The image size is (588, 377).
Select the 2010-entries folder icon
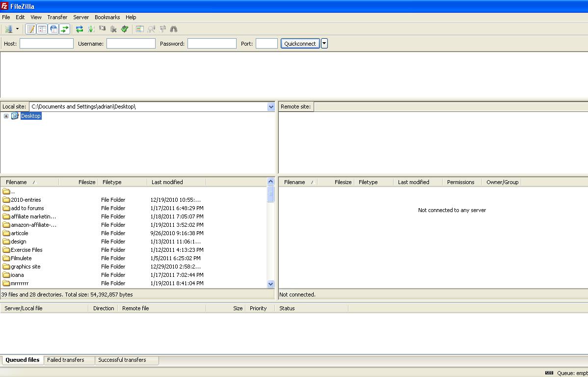coord(6,200)
